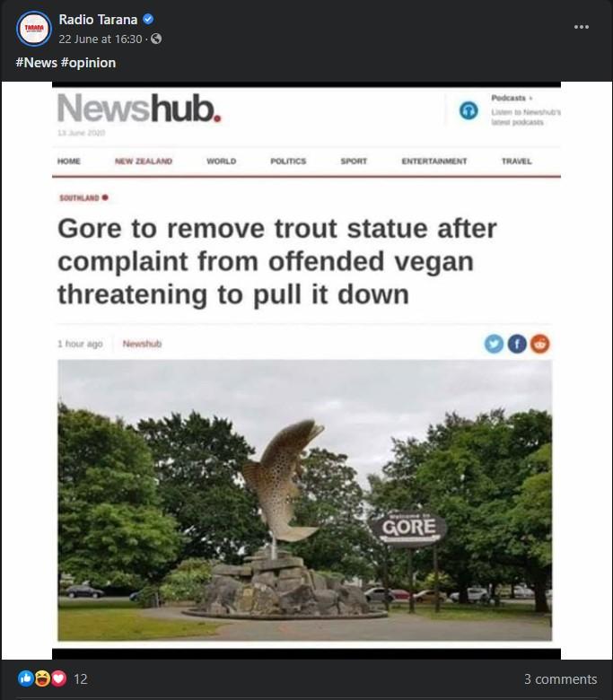This screenshot has width=613, height=700.
Task: Open post options three-dot menu
Action: click(x=582, y=27)
